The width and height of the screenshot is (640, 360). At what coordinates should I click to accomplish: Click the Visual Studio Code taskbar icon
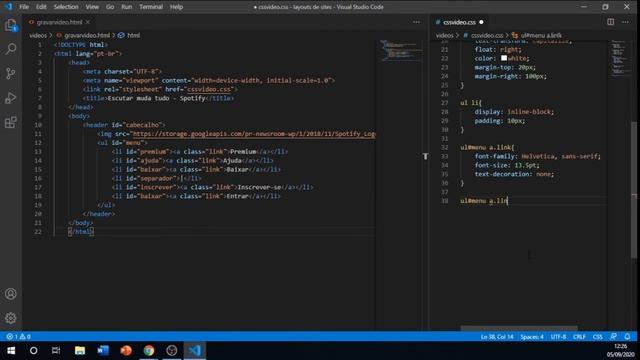click(x=195, y=351)
